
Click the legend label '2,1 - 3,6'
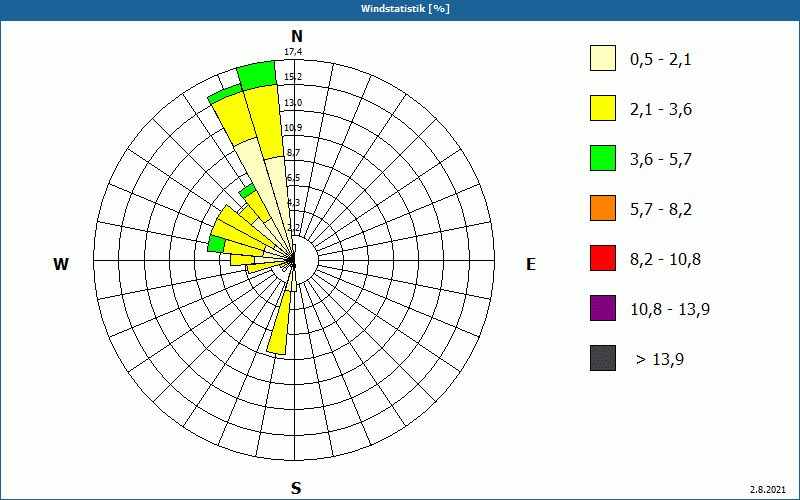pyautogui.click(x=661, y=110)
